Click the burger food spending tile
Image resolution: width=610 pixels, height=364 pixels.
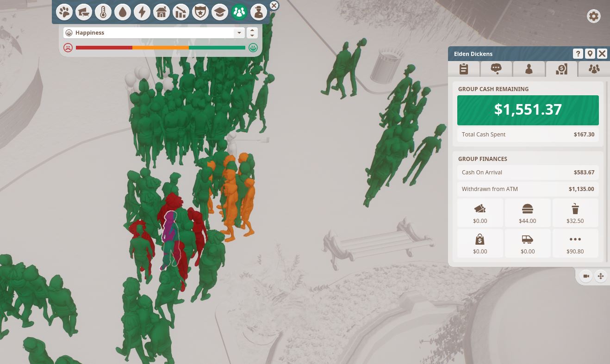[528, 213]
